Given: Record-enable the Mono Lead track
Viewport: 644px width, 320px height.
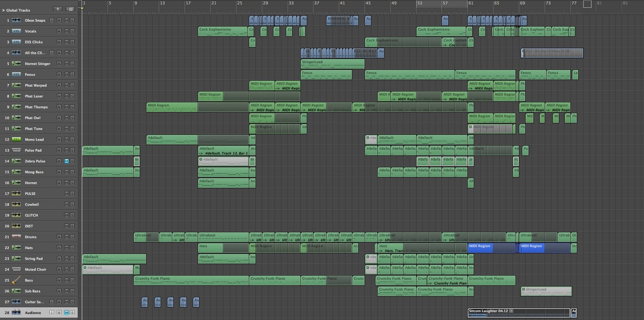Looking at the screenshot, I should pyautogui.click(x=59, y=140).
